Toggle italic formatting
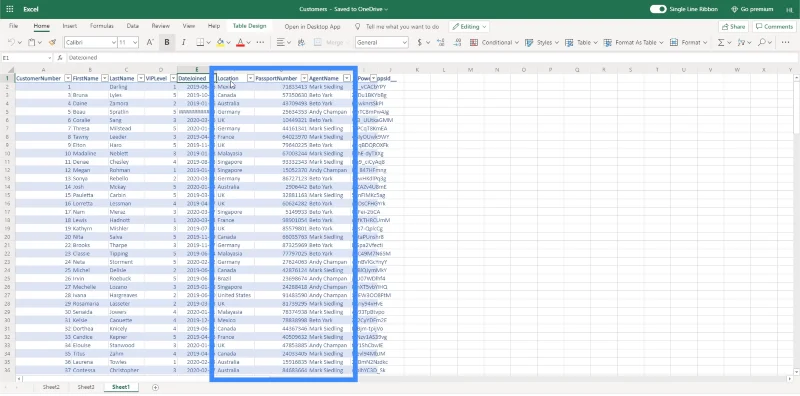The image size is (800, 396). pos(184,42)
